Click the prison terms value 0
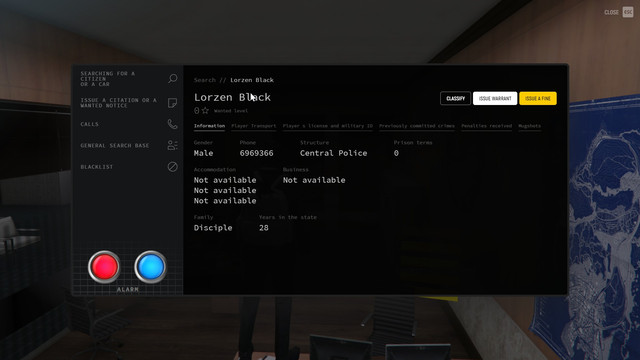Image resolution: width=640 pixels, height=360 pixels. [x=396, y=153]
